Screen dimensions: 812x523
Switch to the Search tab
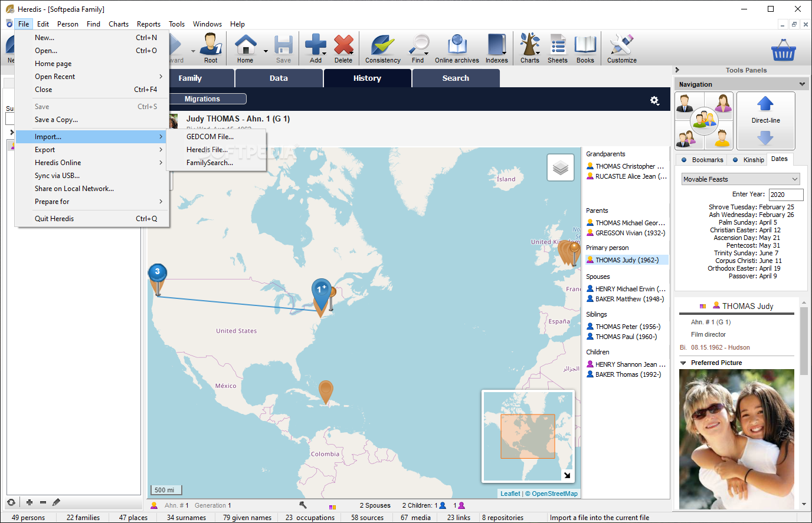456,78
